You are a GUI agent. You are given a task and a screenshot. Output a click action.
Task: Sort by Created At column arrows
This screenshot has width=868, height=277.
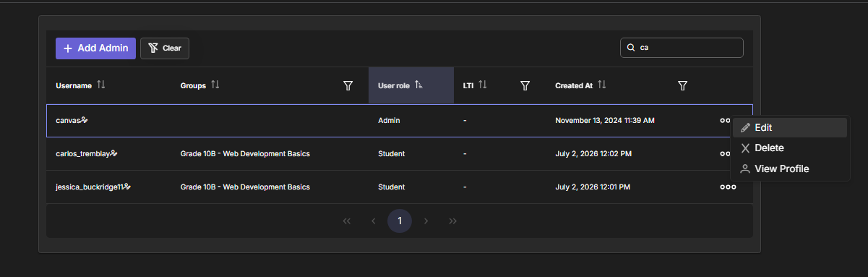pos(601,85)
